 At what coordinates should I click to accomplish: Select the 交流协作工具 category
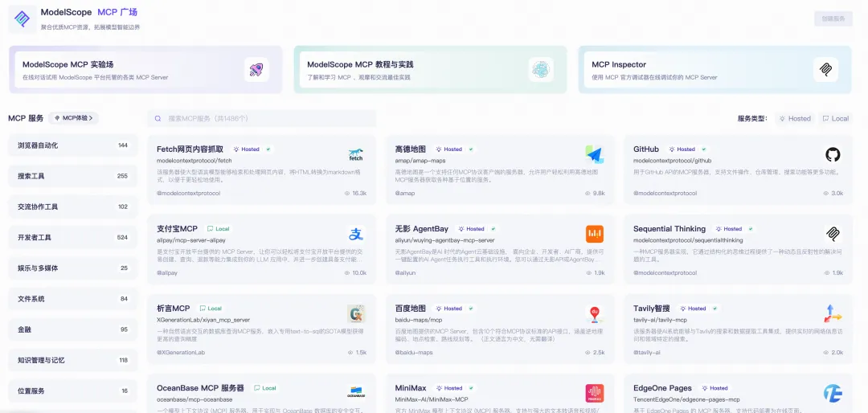(73, 206)
